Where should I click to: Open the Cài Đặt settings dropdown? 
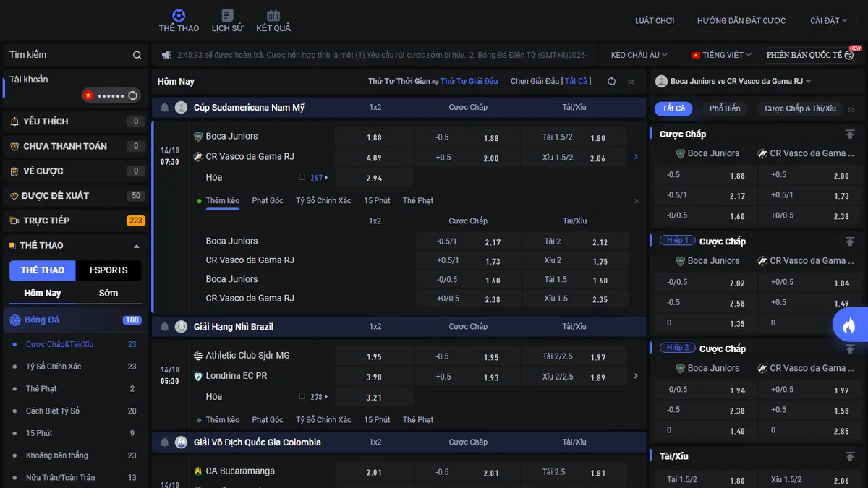828,21
